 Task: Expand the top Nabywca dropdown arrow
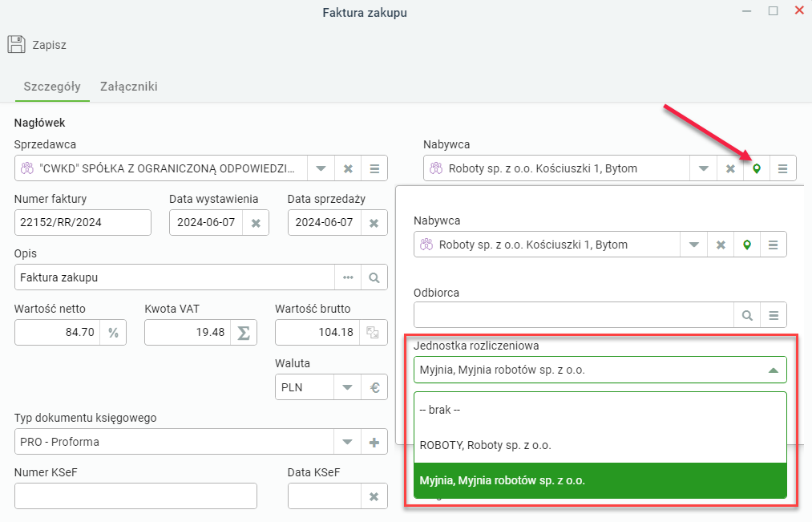click(703, 169)
